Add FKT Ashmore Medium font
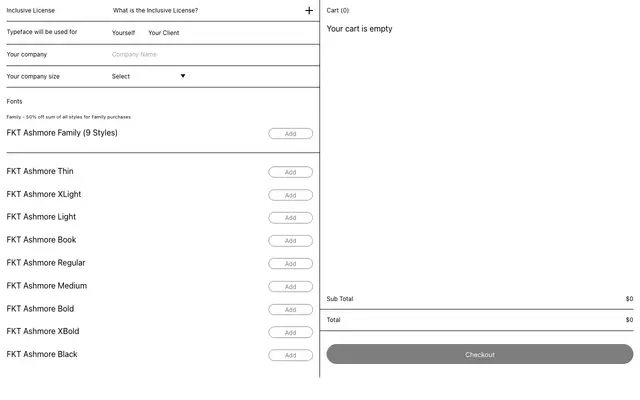Image resolution: width=640 pixels, height=400 pixels. [291, 287]
